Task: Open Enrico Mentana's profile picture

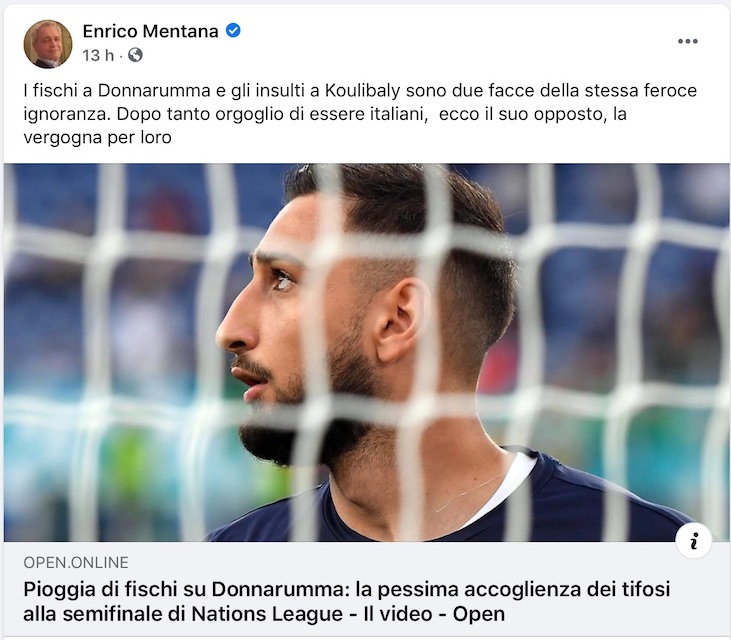Action: (x=48, y=44)
